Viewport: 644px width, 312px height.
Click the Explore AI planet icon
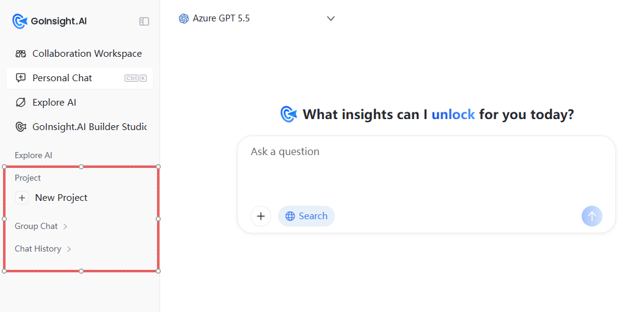pos(21,103)
